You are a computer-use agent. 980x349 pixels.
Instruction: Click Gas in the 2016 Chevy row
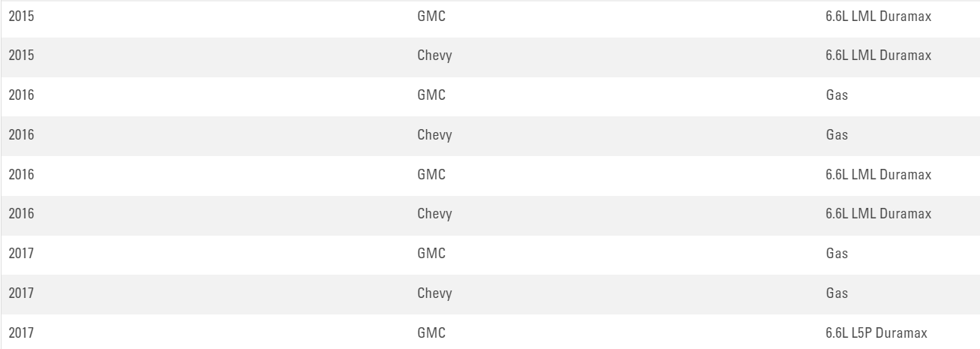(836, 136)
